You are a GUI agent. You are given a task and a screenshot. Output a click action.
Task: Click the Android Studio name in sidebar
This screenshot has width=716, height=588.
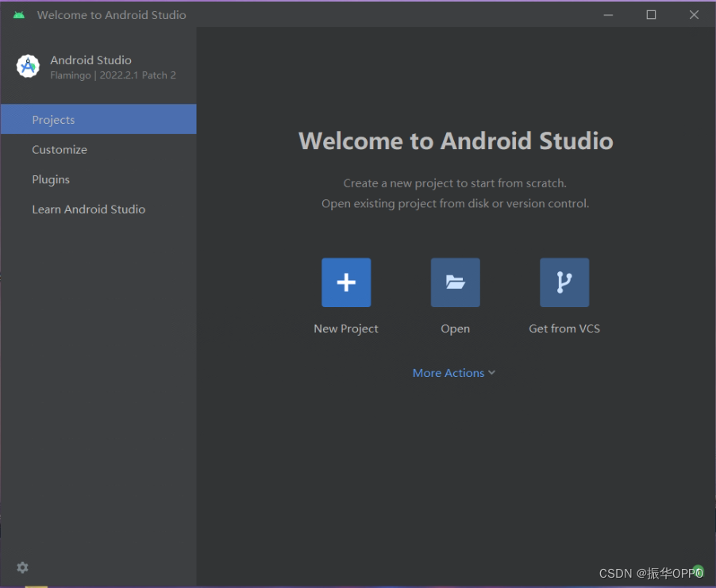tap(90, 60)
